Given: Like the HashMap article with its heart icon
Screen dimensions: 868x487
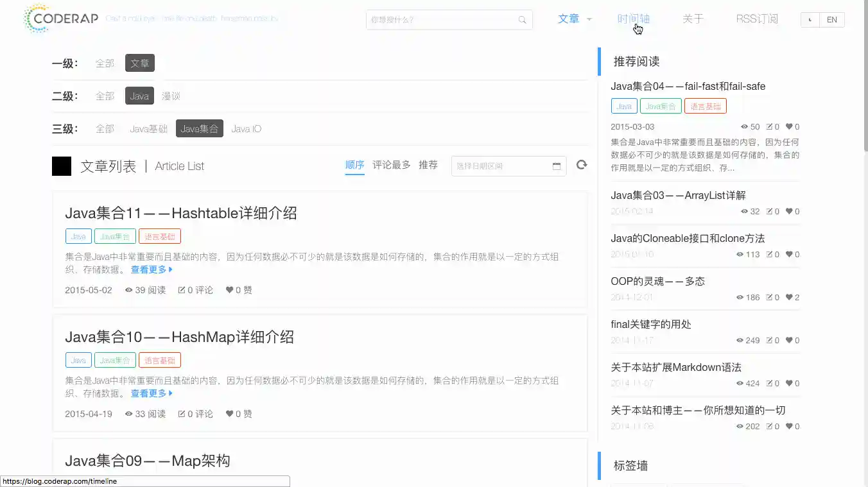Looking at the screenshot, I should pos(230,414).
